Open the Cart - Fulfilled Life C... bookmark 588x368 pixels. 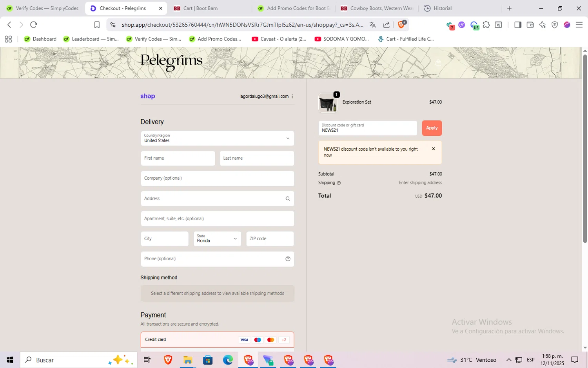click(x=406, y=39)
